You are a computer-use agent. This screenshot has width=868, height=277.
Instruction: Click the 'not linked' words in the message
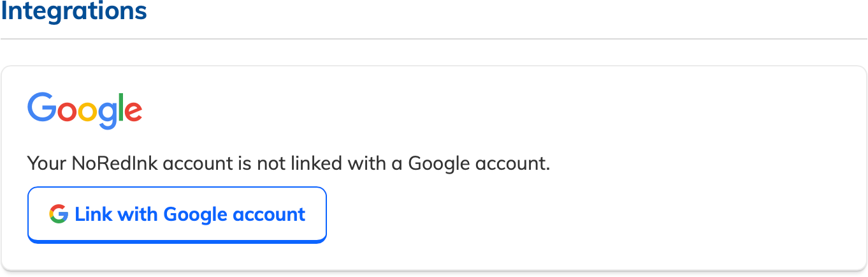pos(299,163)
